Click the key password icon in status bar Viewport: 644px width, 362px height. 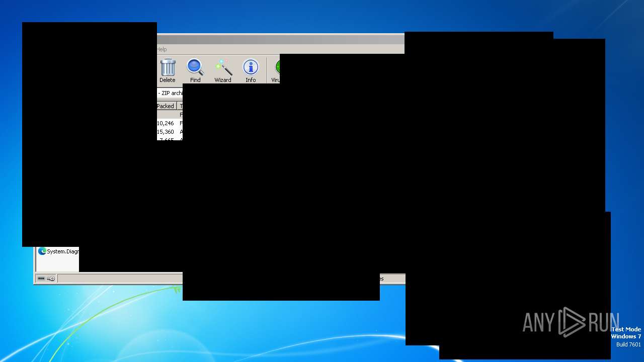51,279
